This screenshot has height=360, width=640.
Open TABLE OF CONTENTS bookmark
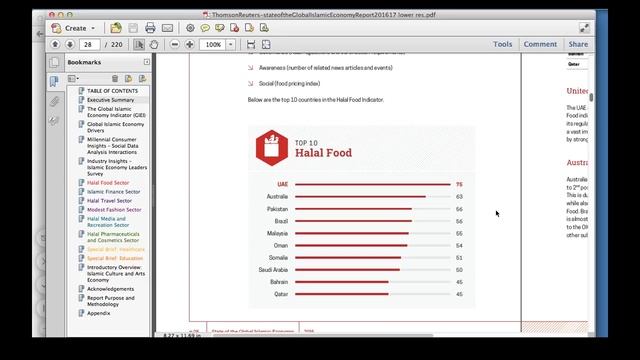112,91
